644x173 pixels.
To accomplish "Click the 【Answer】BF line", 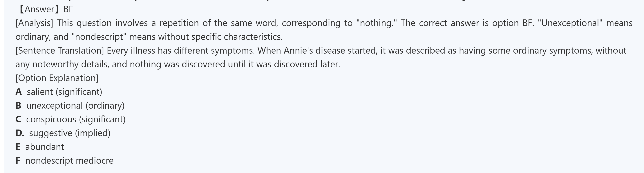I will (44, 10).
